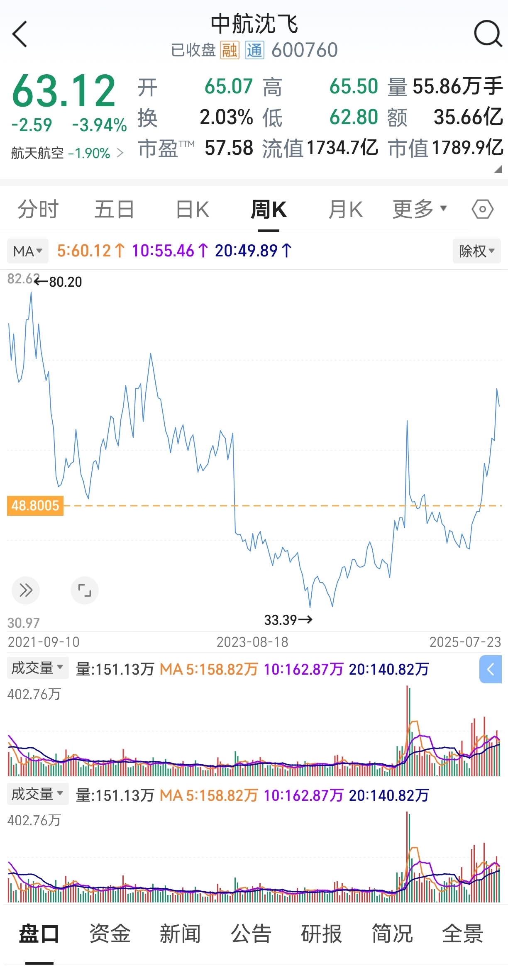Tap the blue side-panel collapse arrow
This screenshot has height=980, width=508.
(491, 669)
